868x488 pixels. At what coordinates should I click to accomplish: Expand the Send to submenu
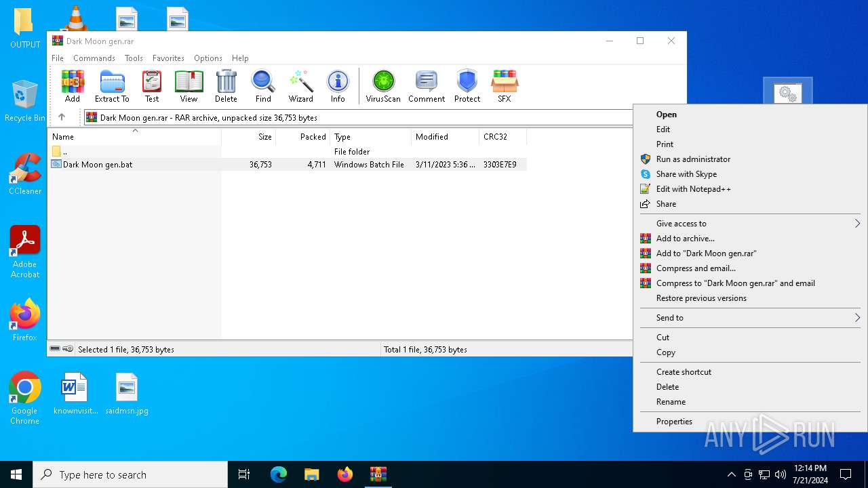coord(750,318)
